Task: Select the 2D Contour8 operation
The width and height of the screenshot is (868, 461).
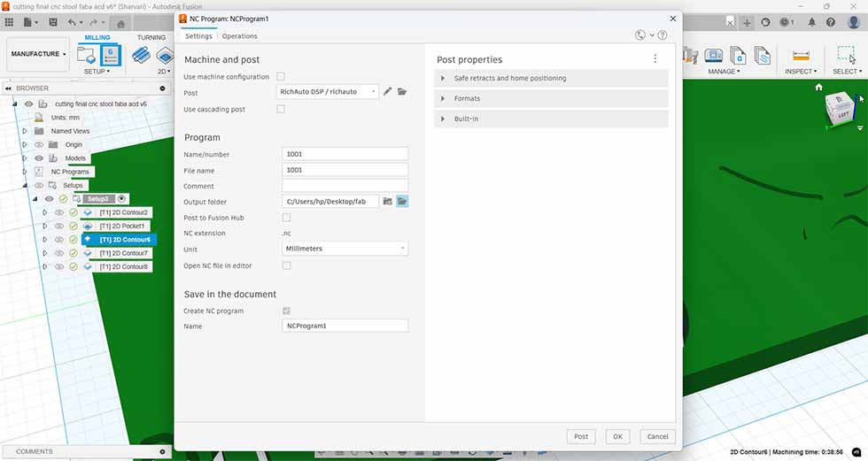Action: 123,266
